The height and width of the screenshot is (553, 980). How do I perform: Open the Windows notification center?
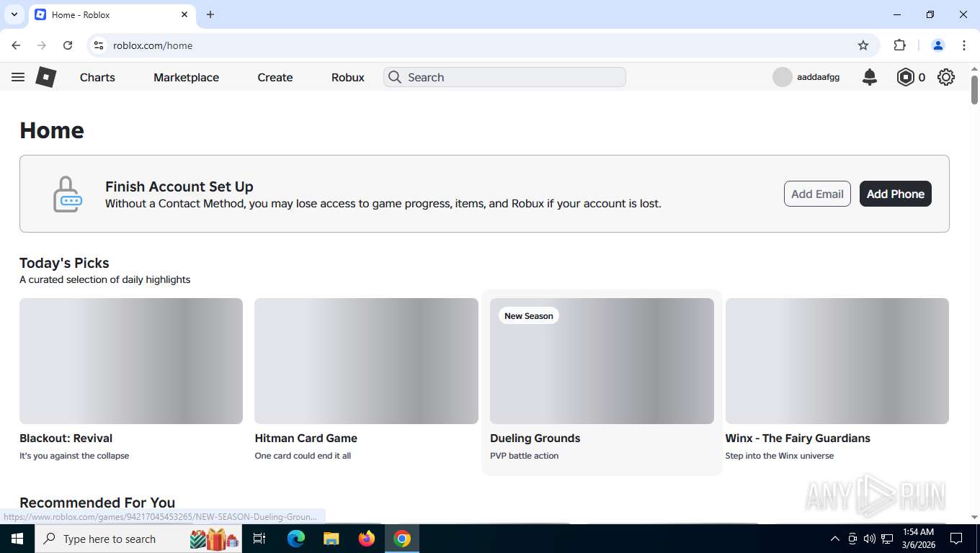click(x=956, y=539)
